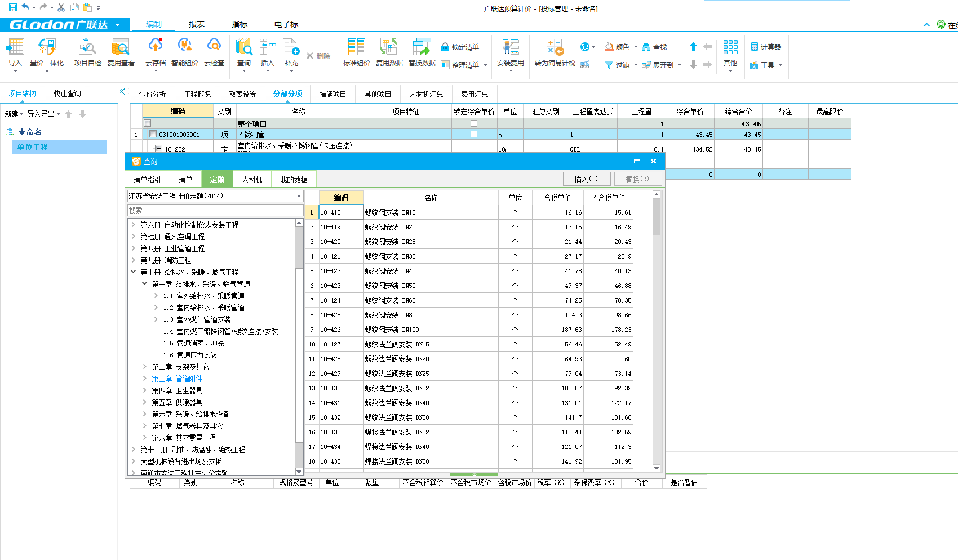Click down arrow of chapter tree scrollbar
This screenshot has height=560, width=958.
pos(299,472)
